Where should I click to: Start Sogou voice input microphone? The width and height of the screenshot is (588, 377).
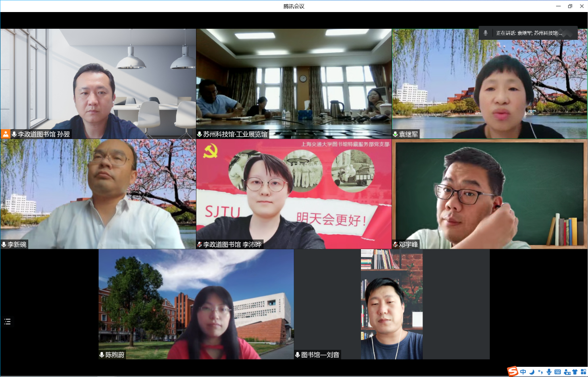549,371
